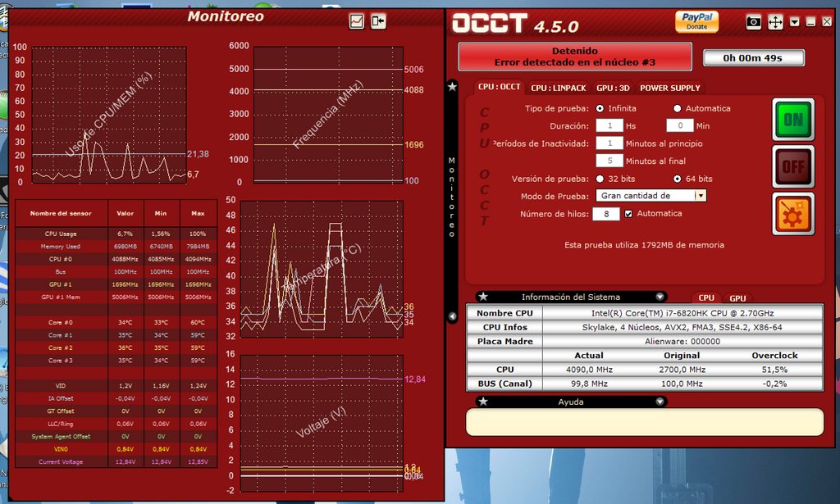Select the VID sensor row
Screen dimensions: 840x504
pos(116,386)
